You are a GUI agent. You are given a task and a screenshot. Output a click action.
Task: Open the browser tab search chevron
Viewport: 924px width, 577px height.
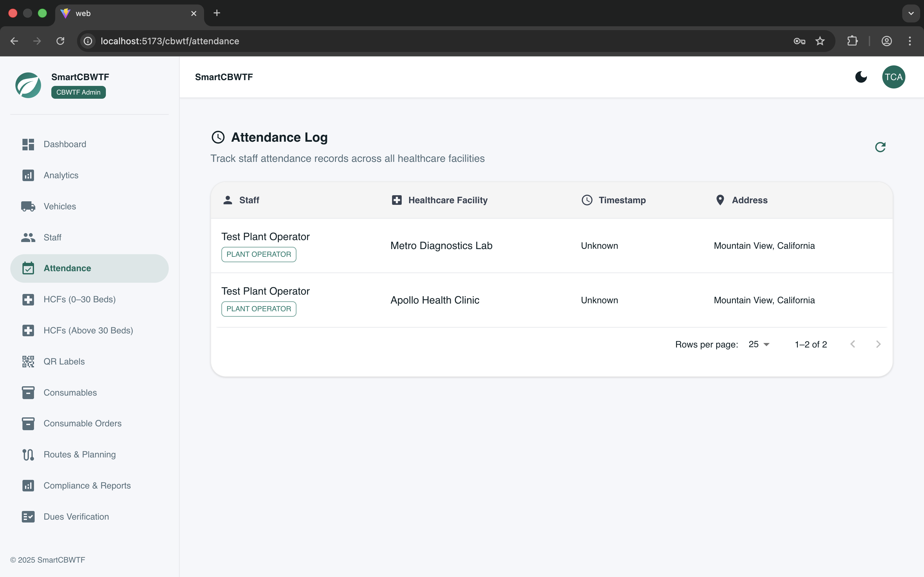point(911,13)
